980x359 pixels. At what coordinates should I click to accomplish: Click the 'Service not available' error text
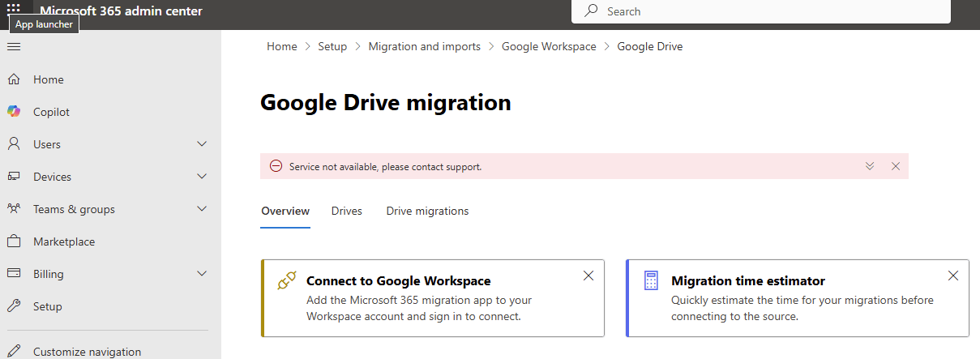pyautogui.click(x=386, y=167)
